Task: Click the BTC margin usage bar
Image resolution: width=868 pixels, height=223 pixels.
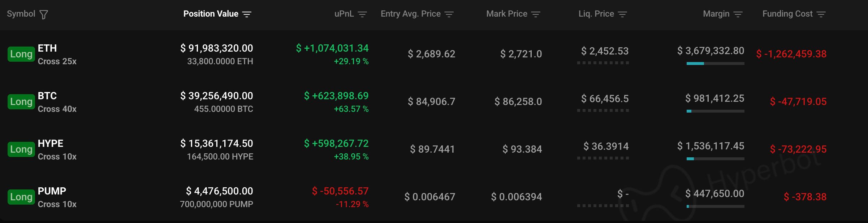Action: 715,111
